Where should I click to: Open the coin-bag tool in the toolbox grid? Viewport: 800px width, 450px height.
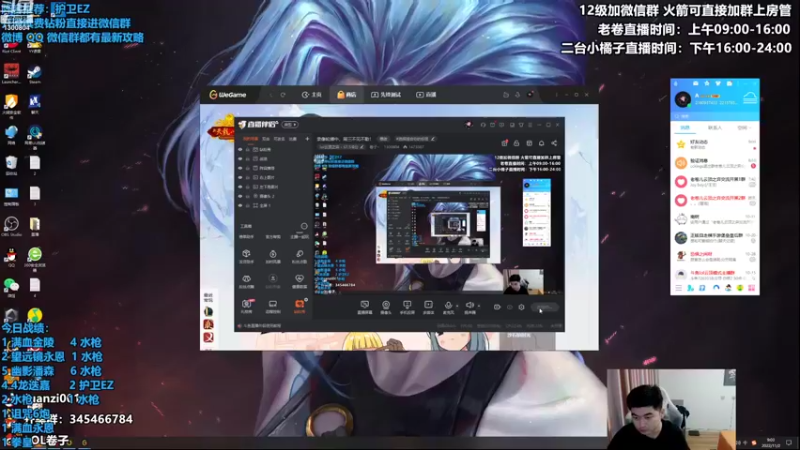click(x=273, y=254)
